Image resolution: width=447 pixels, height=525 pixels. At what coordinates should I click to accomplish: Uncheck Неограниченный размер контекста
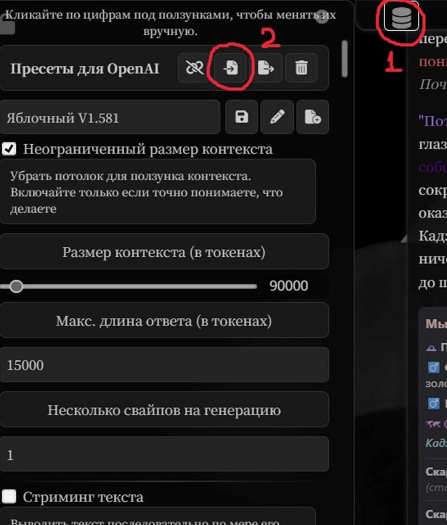(x=9, y=149)
